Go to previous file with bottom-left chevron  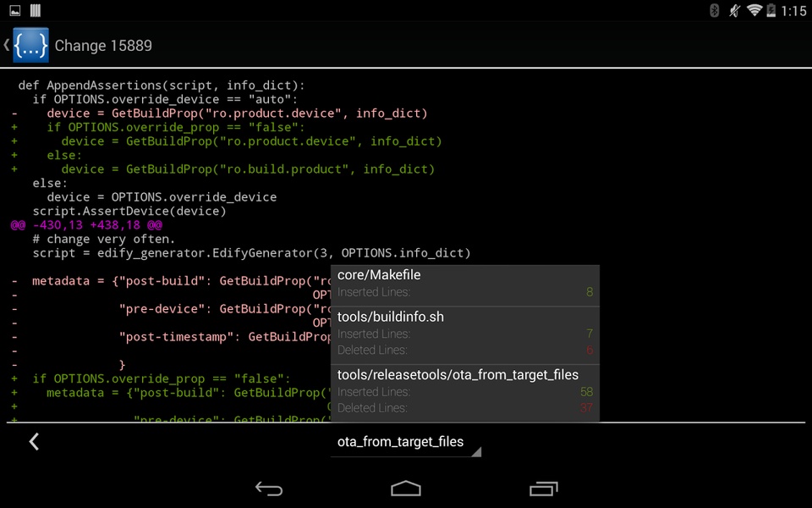34,442
